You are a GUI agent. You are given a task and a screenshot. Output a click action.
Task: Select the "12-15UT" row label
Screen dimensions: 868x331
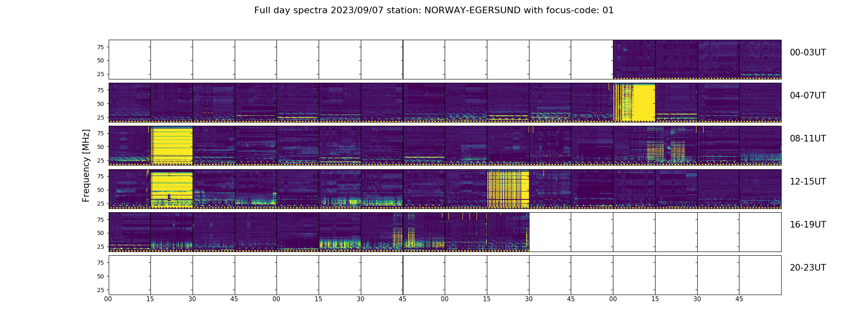coord(808,182)
